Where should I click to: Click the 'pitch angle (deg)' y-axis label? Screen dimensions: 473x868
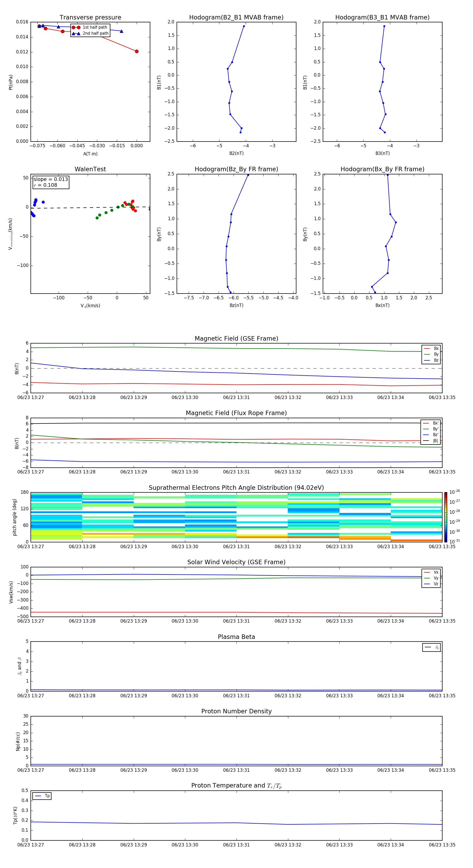(x=14, y=517)
